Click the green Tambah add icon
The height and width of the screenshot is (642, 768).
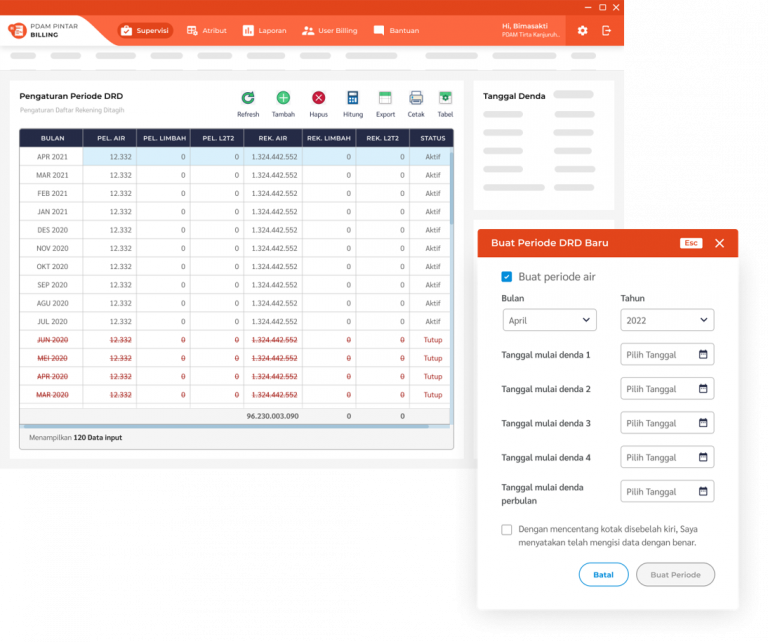[283, 98]
